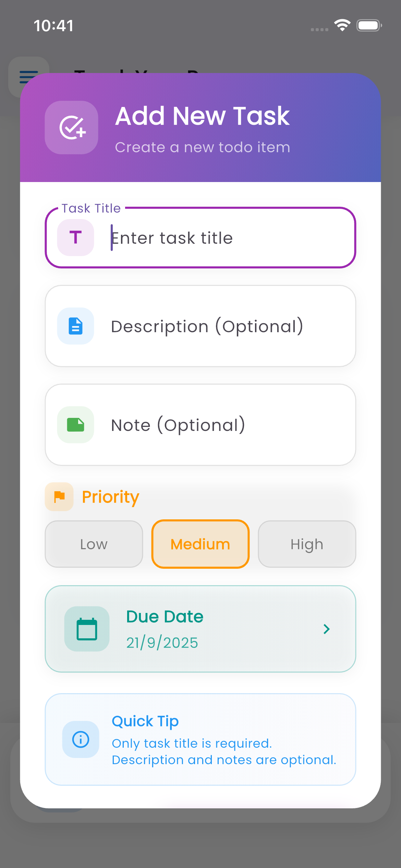Expand Due Date using the chevron arrow
Viewport: 401px width, 868px height.
coord(326,629)
